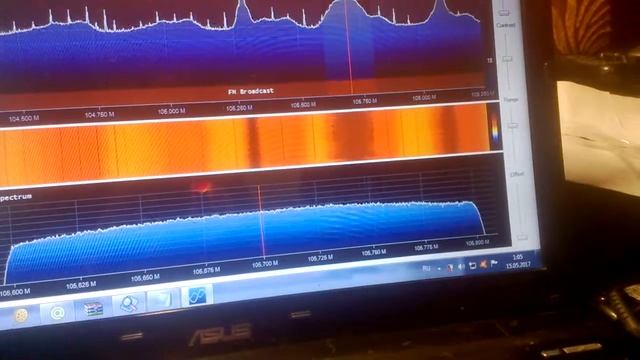Open the taskbar clock showing 1:05
This screenshot has height=360, width=640.
tap(518, 261)
